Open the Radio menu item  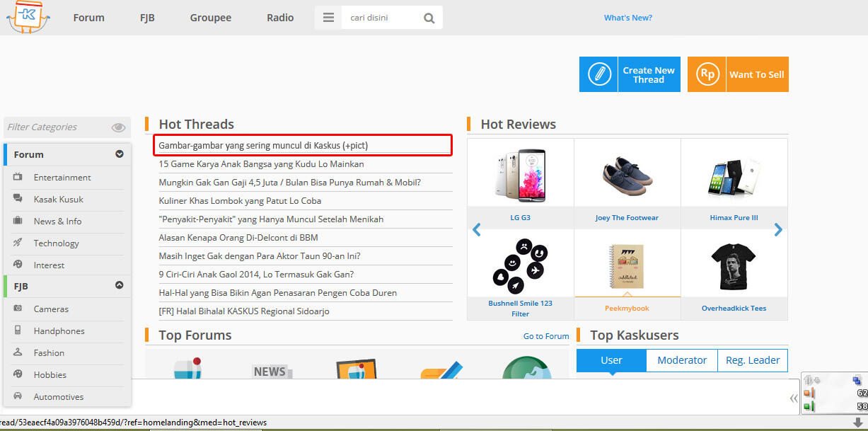click(280, 18)
